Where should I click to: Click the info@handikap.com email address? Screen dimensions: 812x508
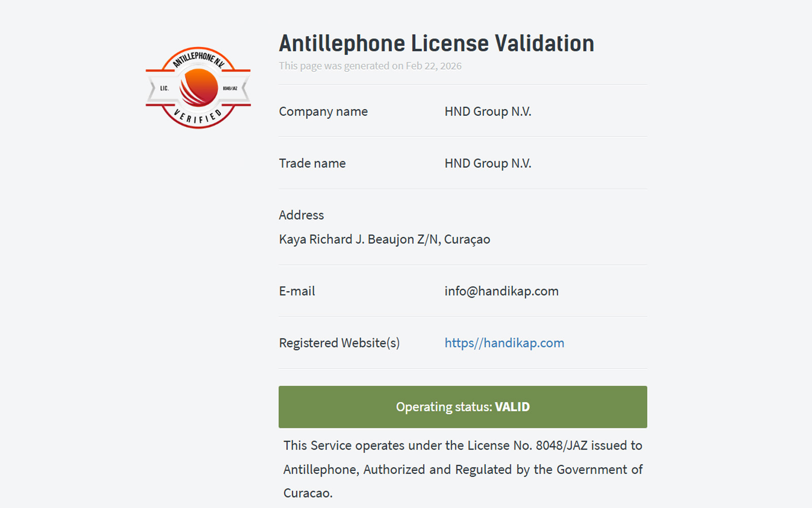click(x=501, y=291)
